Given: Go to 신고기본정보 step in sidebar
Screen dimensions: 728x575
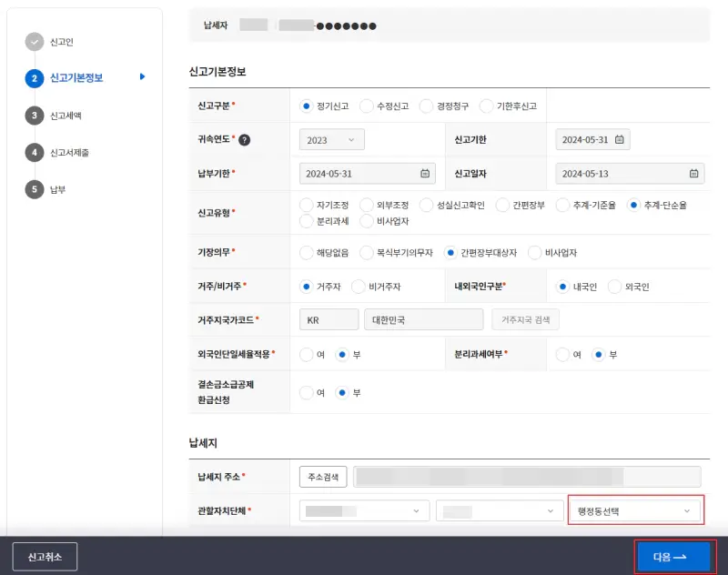Looking at the screenshot, I should [x=77, y=78].
